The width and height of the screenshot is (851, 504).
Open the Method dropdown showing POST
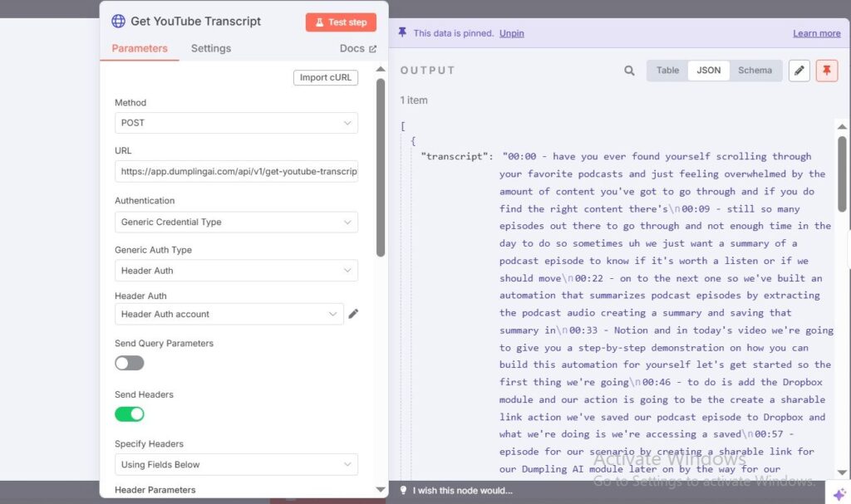[236, 123]
